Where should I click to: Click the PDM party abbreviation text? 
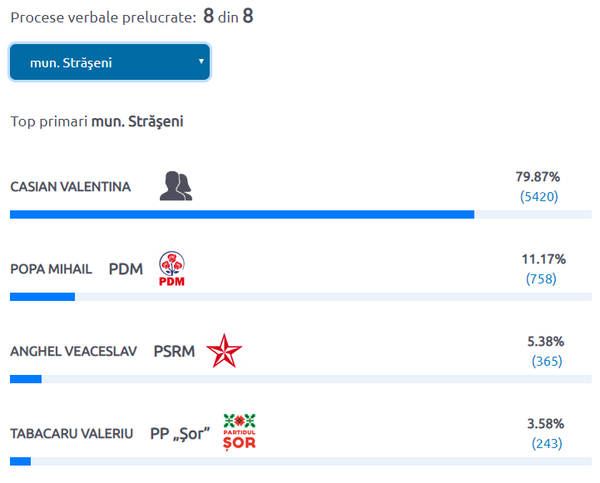125,269
